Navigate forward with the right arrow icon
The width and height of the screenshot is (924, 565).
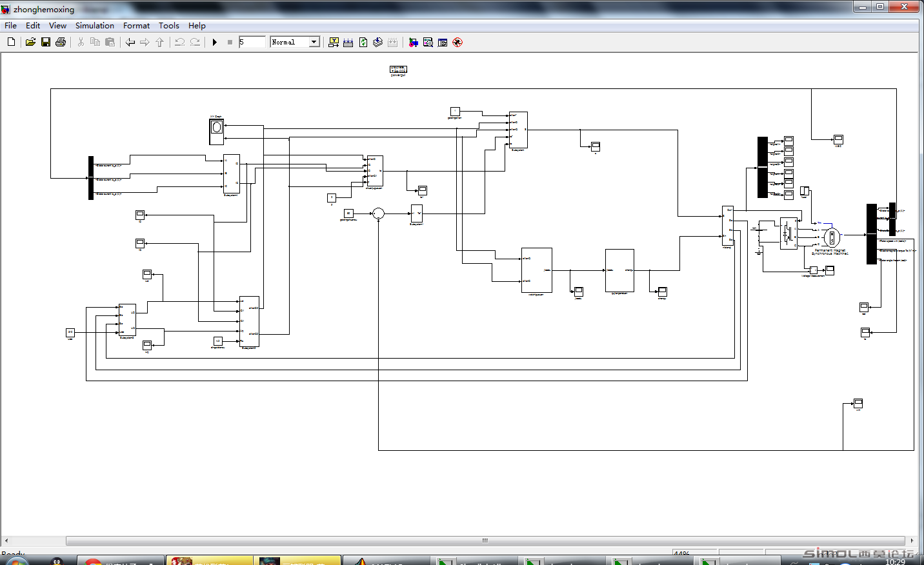[x=145, y=42]
